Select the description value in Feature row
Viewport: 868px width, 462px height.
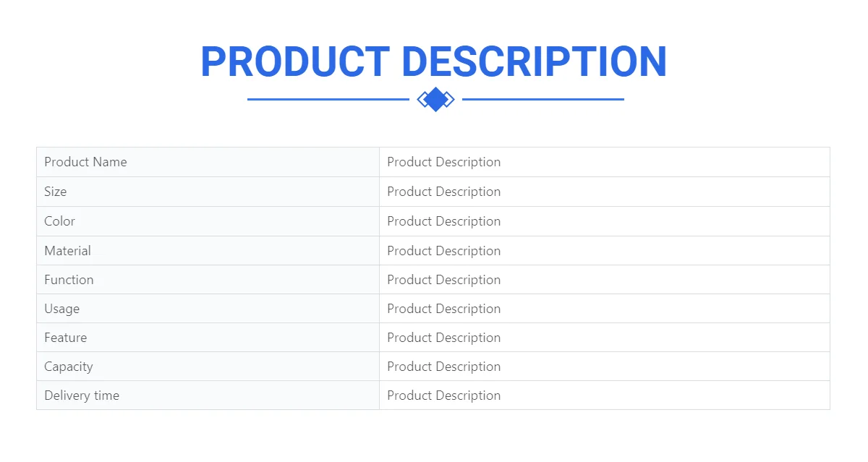click(443, 338)
